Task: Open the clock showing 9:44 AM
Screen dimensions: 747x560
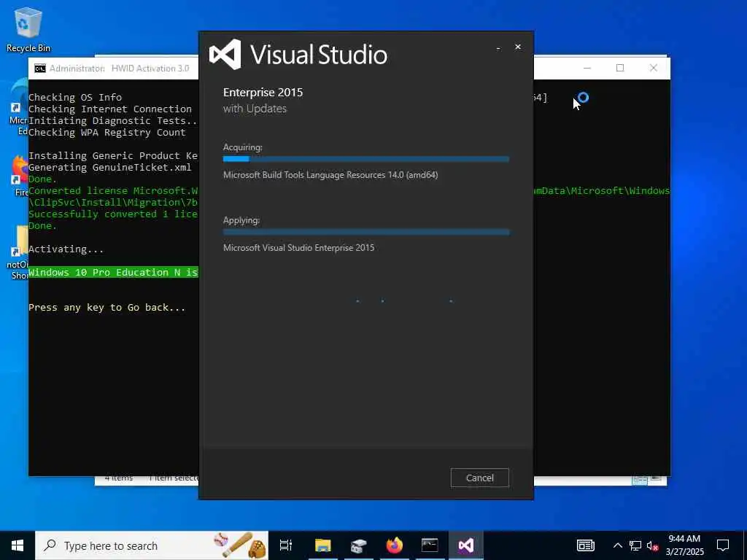Action: pyautogui.click(x=684, y=545)
